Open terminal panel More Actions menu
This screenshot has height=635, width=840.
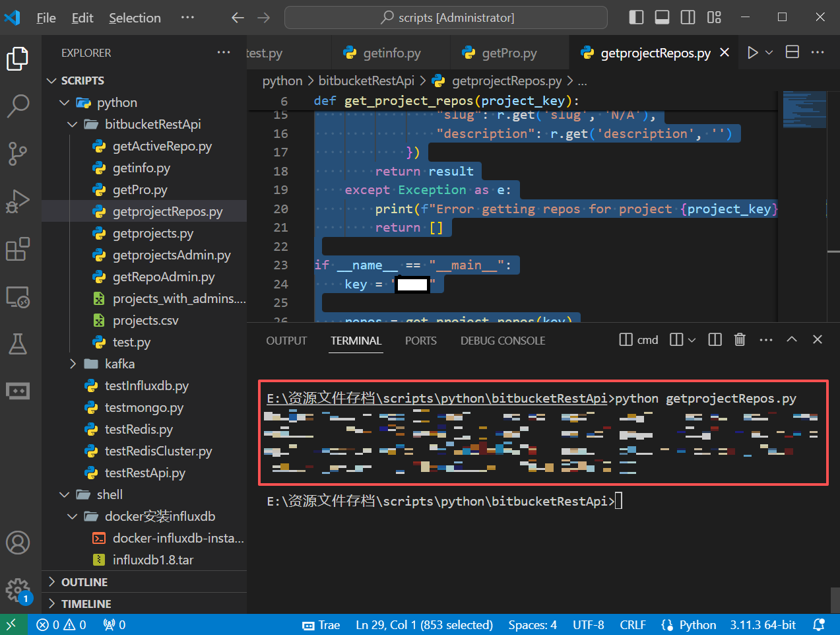coord(766,339)
